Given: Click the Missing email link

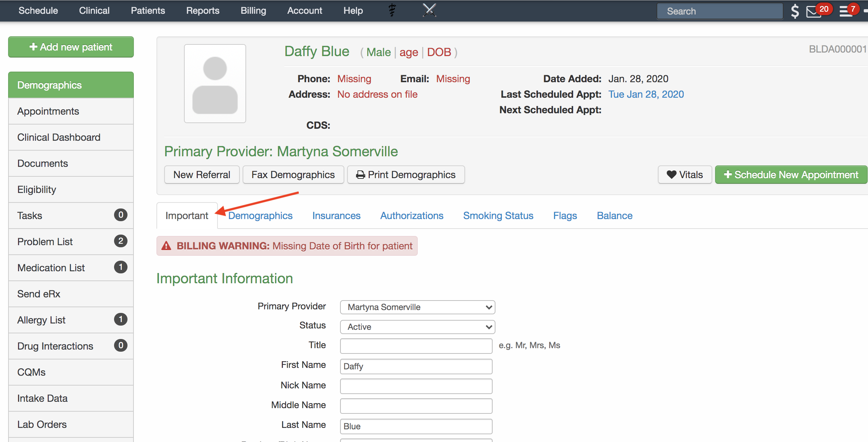Looking at the screenshot, I should (453, 79).
